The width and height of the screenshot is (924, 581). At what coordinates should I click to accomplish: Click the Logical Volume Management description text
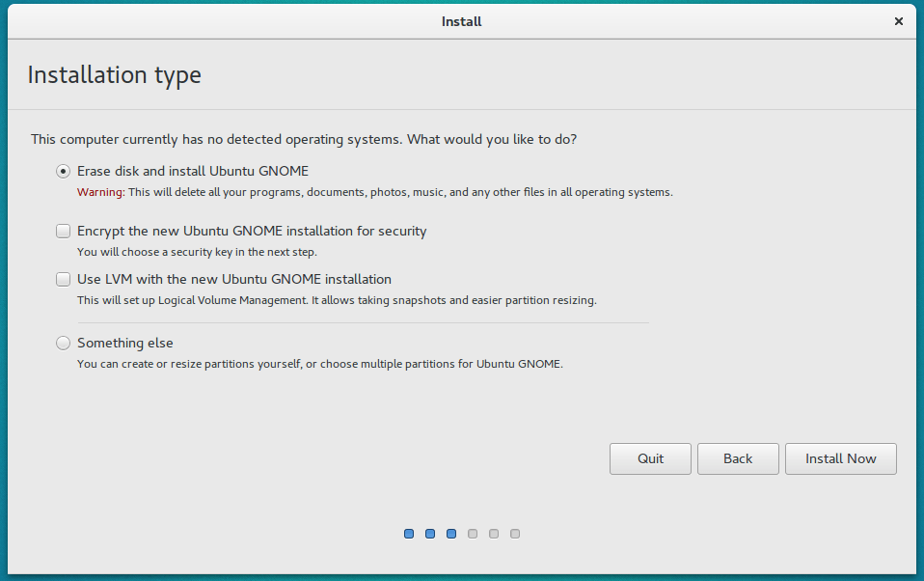(337, 300)
